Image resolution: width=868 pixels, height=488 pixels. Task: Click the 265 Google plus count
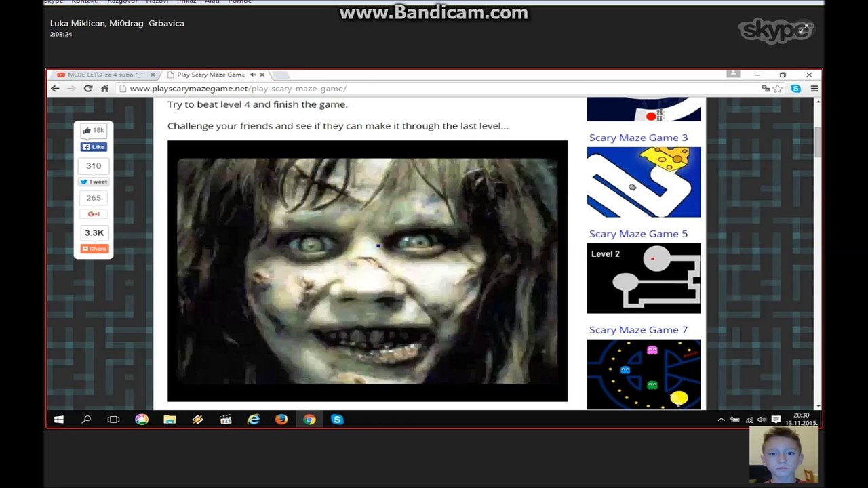(94, 198)
